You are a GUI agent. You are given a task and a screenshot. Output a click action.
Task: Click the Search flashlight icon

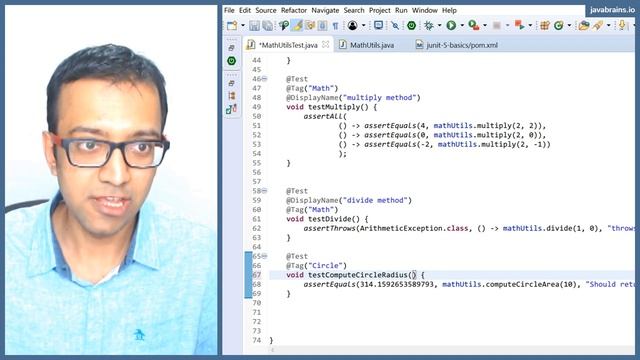click(x=598, y=26)
